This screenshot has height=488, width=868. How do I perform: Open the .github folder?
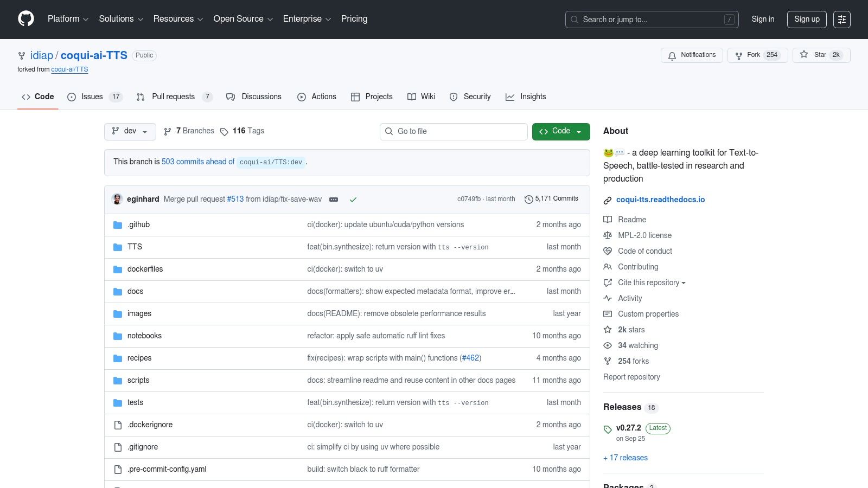[x=139, y=224]
